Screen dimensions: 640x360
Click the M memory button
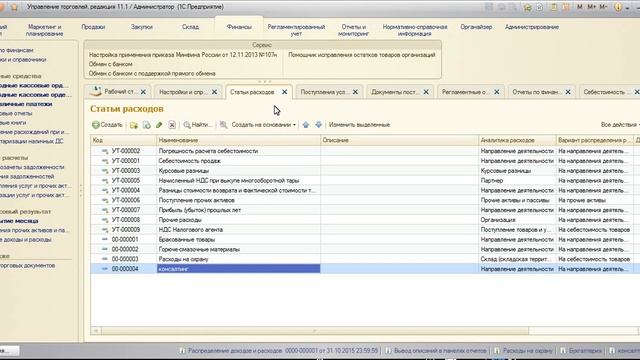pyautogui.click(x=580, y=7)
